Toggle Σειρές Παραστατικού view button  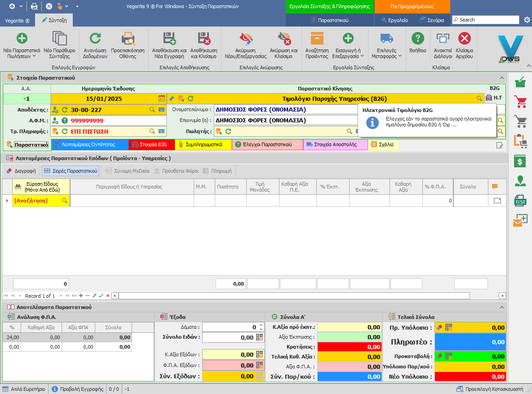click(x=70, y=171)
